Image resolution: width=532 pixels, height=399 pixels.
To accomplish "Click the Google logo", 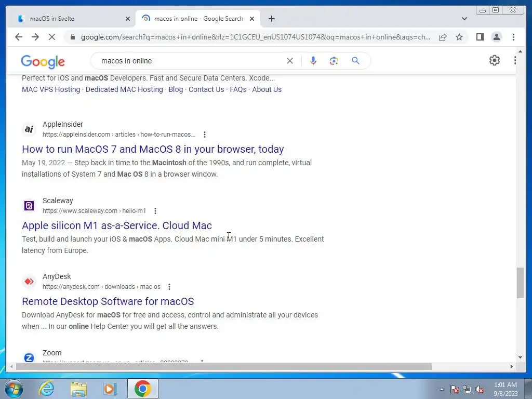I will pos(43,61).
